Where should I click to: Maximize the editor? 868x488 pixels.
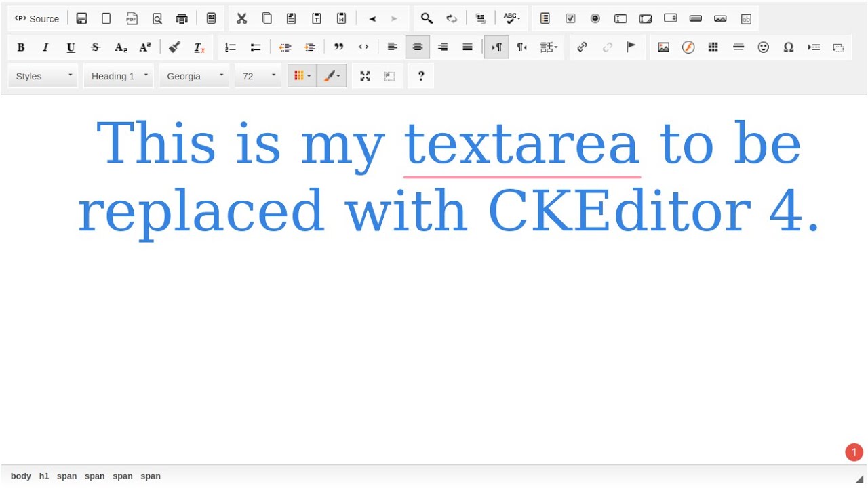(x=365, y=76)
